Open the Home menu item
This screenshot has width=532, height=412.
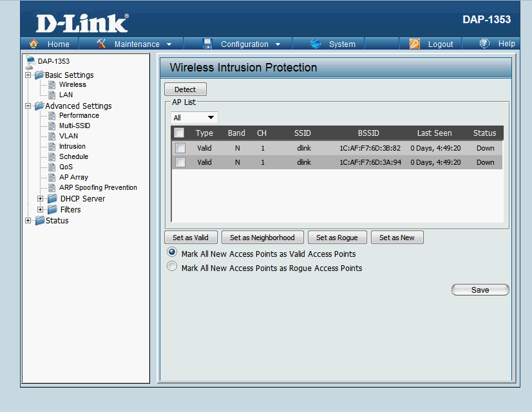(x=59, y=44)
